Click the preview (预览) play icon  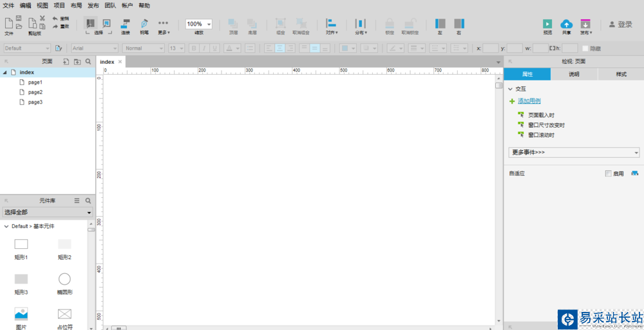coord(547,24)
